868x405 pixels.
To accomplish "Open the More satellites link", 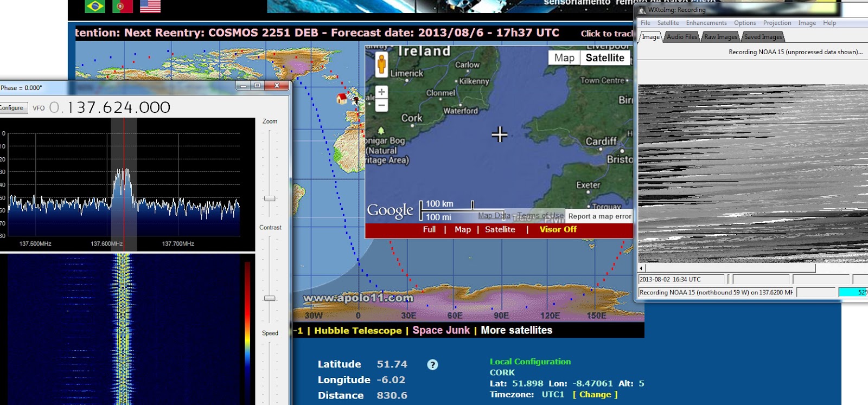I will pyautogui.click(x=516, y=330).
